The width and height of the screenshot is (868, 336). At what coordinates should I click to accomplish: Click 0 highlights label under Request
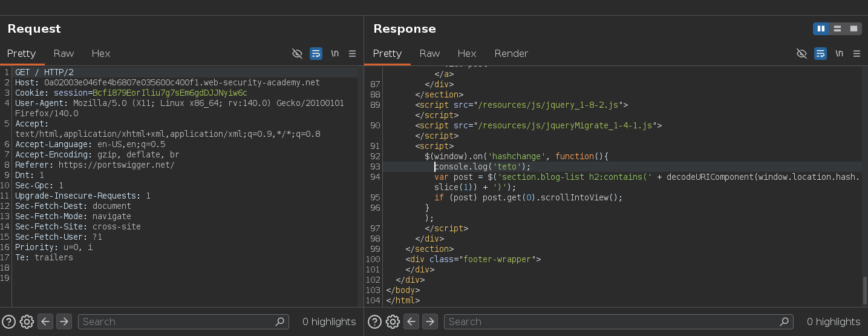coord(329,321)
